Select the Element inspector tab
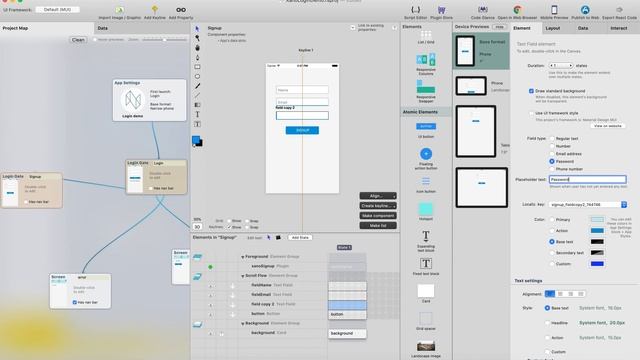Screen dimensions: 640x360 (x=522, y=28)
